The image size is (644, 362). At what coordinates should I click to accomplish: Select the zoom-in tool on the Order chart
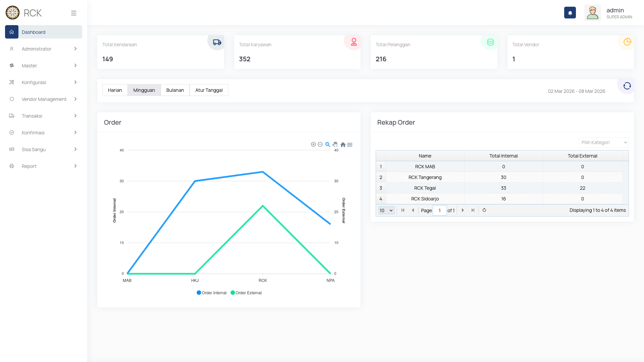pyautogui.click(x=313, y=144)
